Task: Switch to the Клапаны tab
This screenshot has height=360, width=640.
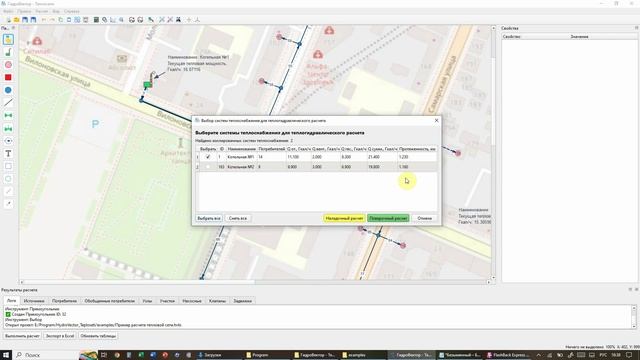Action: click(218, 301)
